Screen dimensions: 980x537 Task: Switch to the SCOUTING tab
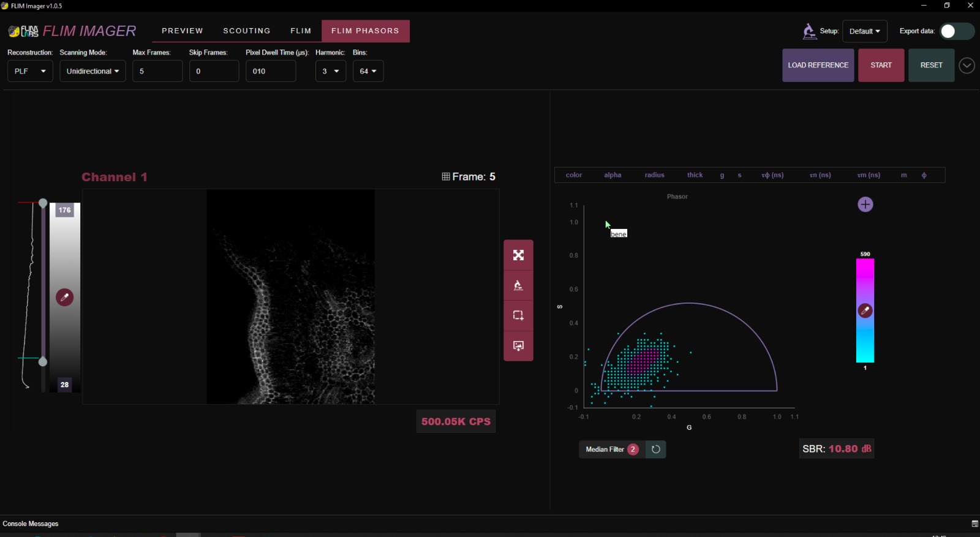point(246,31)
